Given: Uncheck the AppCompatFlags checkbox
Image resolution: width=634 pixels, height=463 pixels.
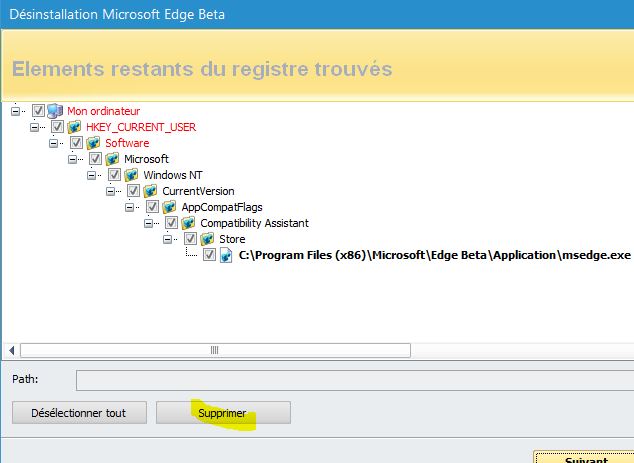Looking at the screenshot, I should click(152, 207).
